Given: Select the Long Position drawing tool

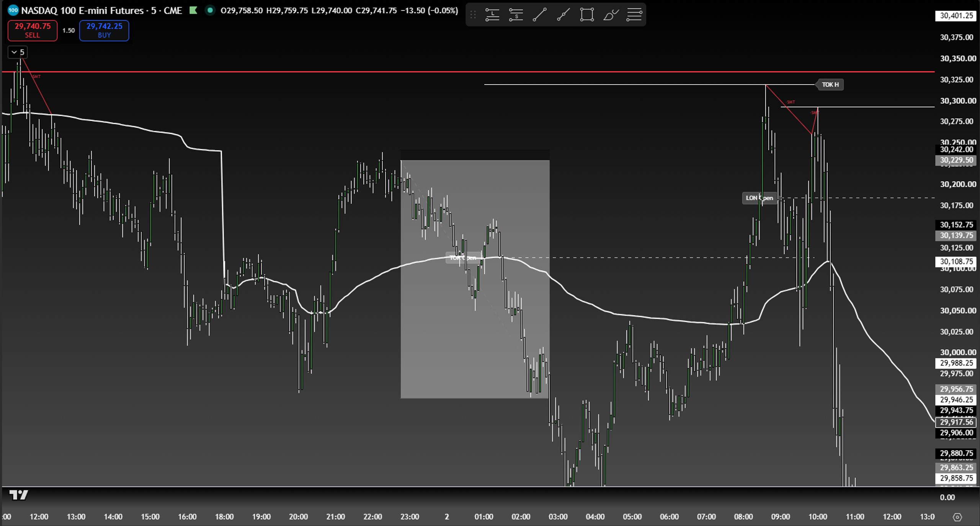Looking at the screenshot, I should pyautogui.click(x=492, y=15).
